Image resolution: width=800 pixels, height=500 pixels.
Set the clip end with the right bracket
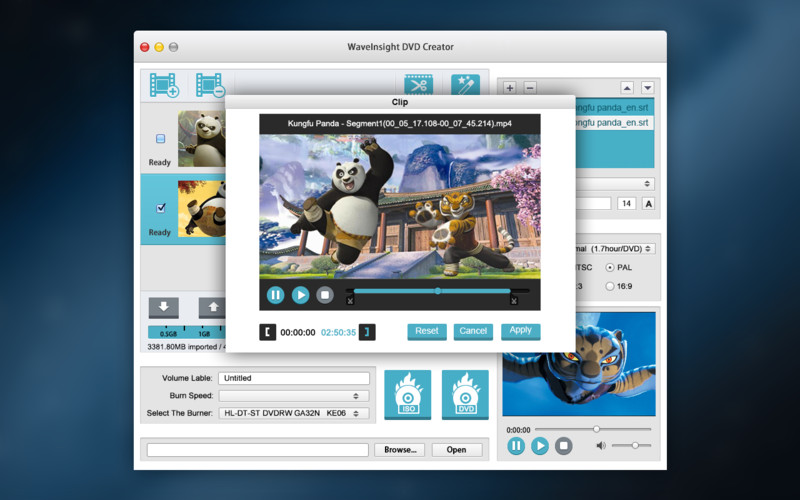click(x=367, y=332)
